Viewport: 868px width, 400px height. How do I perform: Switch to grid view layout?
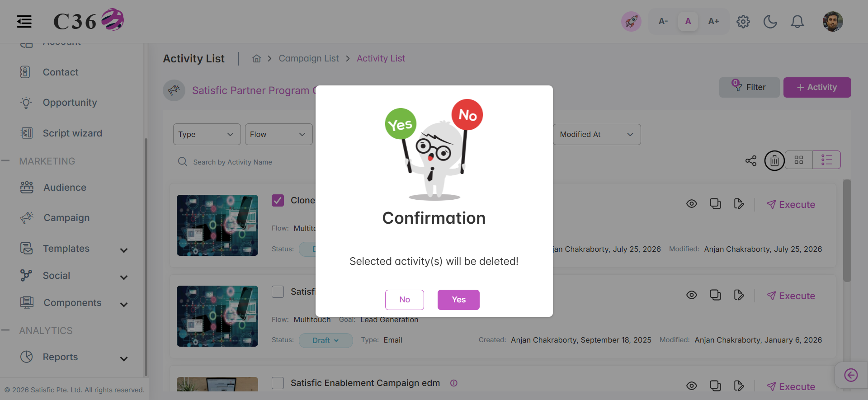point(799,160)
